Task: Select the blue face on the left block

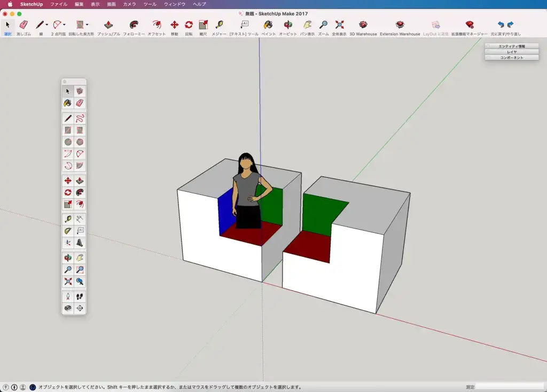Action: [225, 211]
